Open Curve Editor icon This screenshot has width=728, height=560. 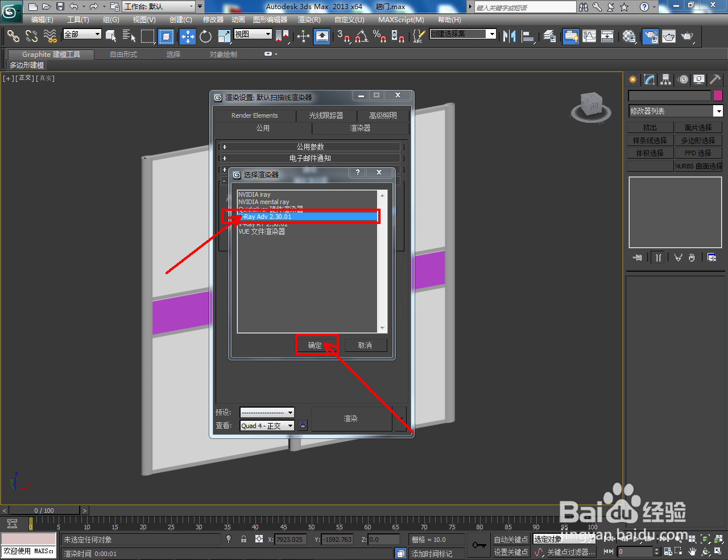tap(589, 36)
